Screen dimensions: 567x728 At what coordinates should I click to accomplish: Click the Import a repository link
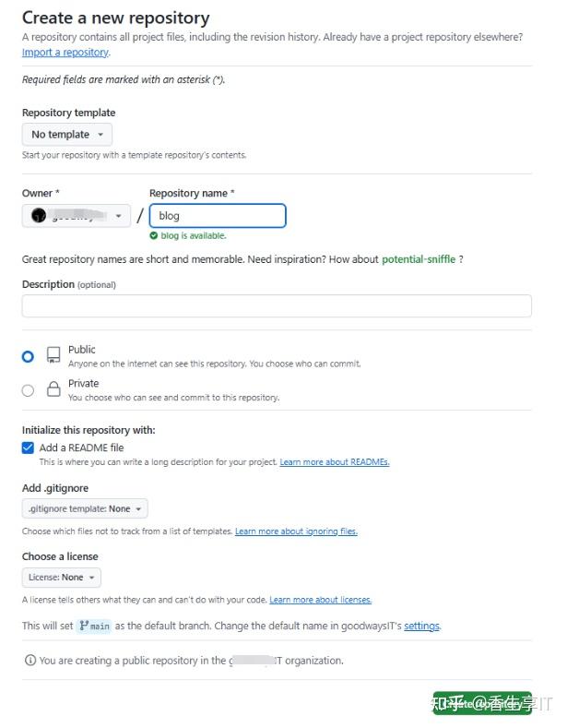[65, 53]
